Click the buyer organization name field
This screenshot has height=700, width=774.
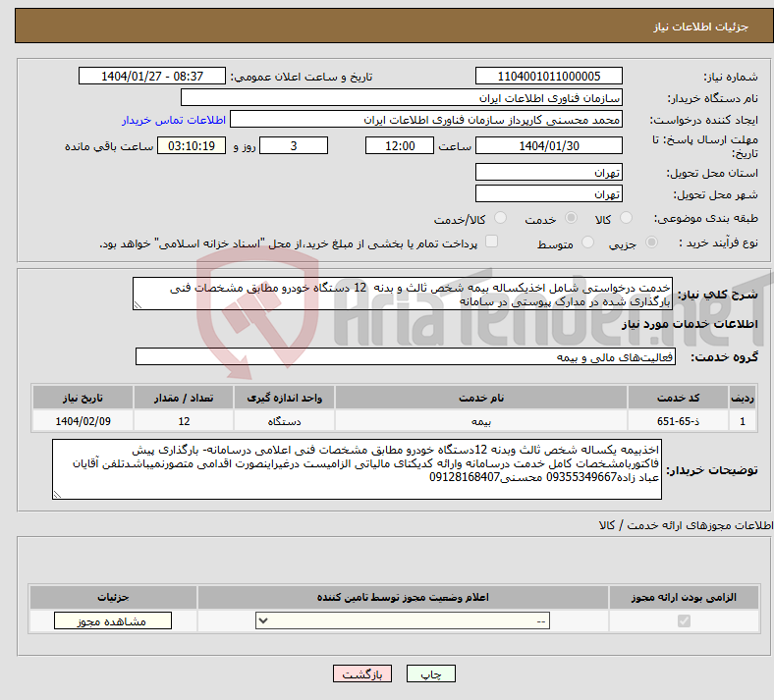tap(402, 97)
